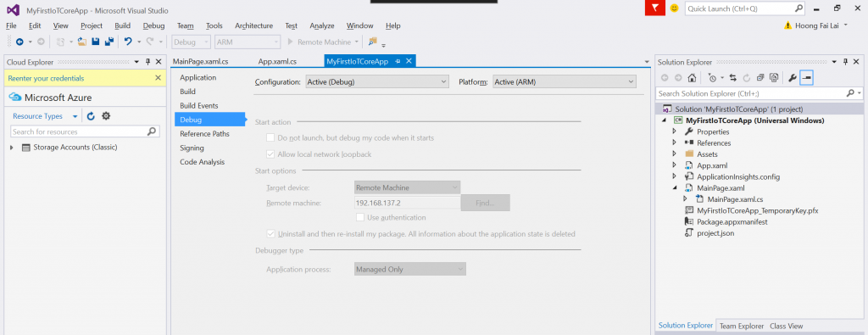Select the Code Analysis properties page

tap(202, 162)
